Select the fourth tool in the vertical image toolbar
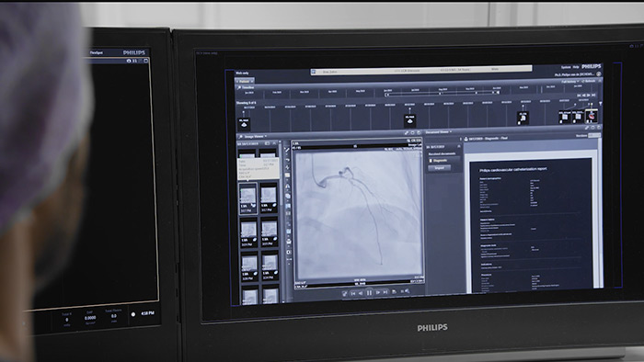The image size is (644, 362). tap(287, 175)
